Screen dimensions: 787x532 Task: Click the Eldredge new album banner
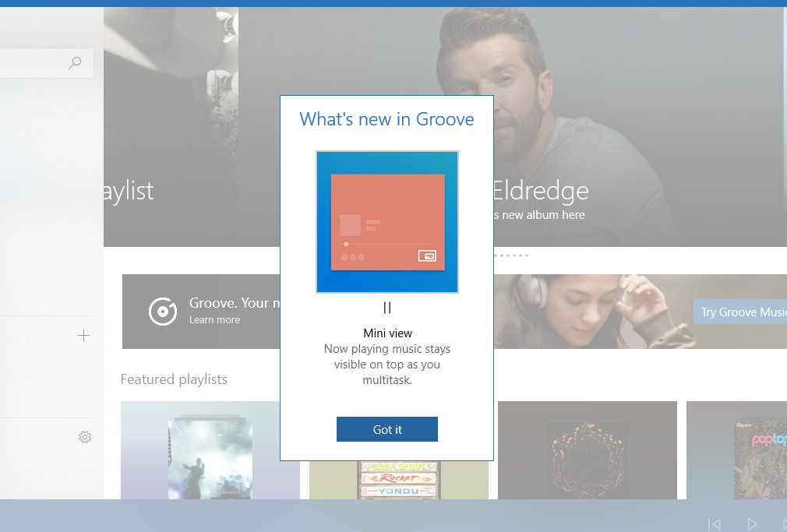(640, 127)
